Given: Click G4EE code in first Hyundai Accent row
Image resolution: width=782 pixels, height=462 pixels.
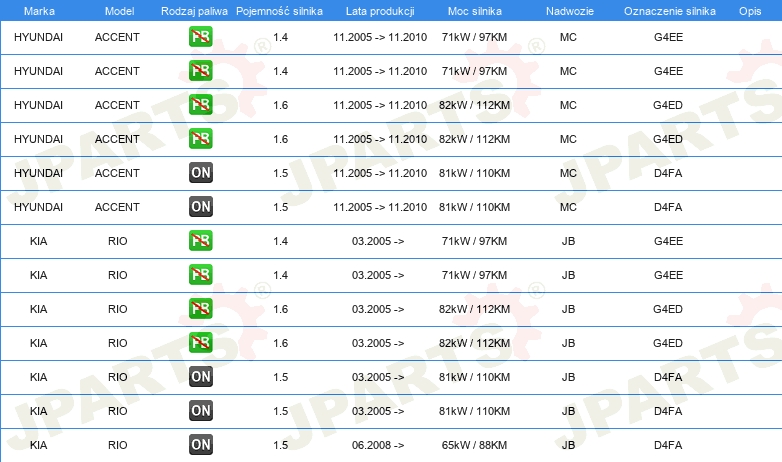Looking at the screenshot, I should [668, 37].
